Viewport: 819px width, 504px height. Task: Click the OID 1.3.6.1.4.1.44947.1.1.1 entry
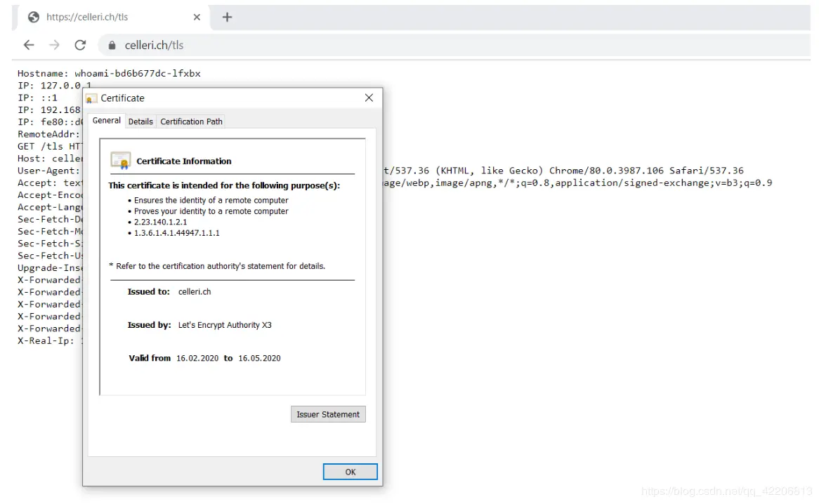pyautogui.click(x=176, y=233)
